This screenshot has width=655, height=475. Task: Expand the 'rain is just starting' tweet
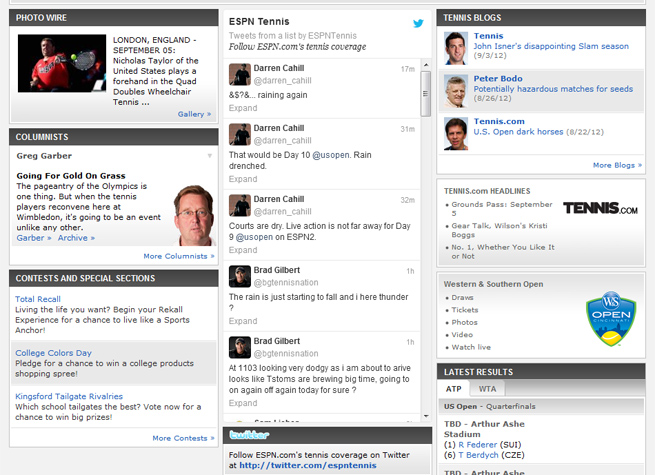point(243,321)
